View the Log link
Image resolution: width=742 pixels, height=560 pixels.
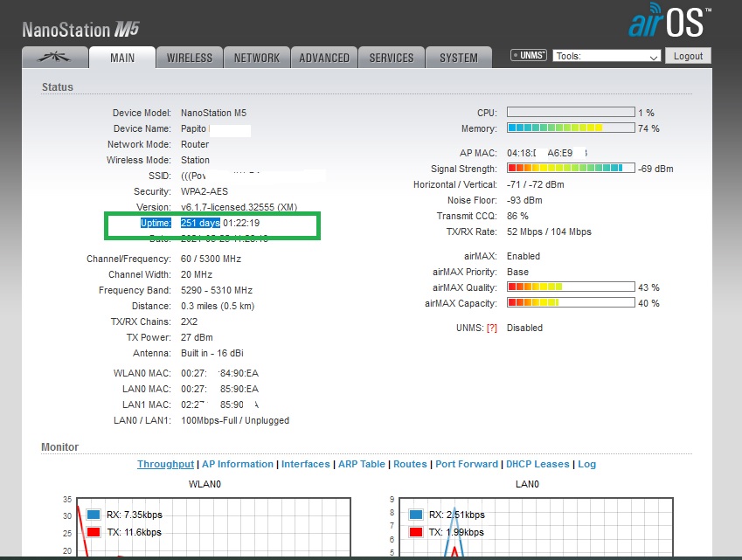(x=587, y=465)
